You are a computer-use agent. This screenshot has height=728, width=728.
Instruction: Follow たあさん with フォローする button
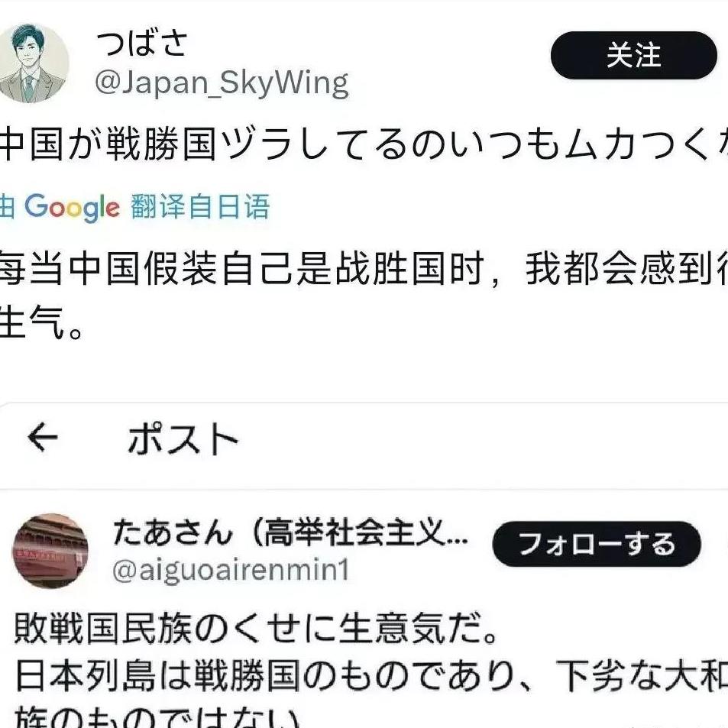[x=597, y=544]
